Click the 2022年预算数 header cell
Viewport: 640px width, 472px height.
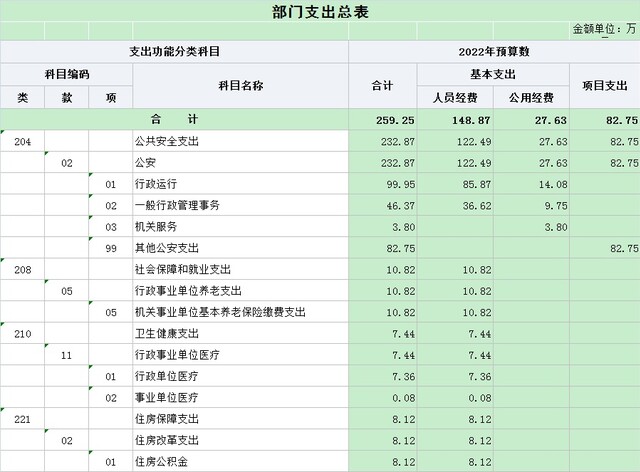493,51
